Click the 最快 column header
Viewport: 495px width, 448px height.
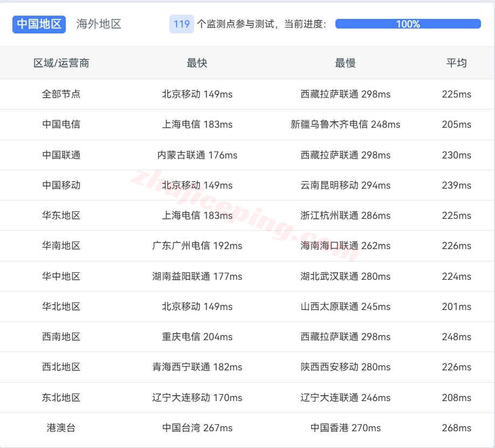click(x=197, y=63)
